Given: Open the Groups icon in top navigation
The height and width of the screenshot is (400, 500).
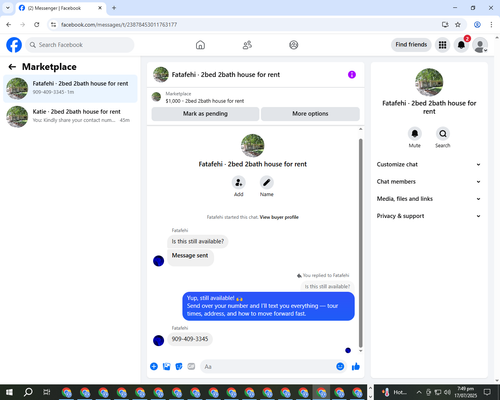Looking at the screenshot, I should click(294, 45).
